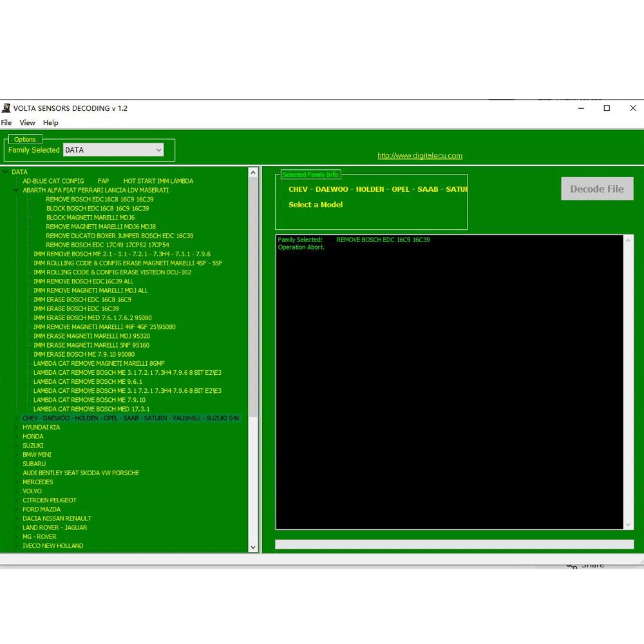Viewport: 644px width, 644px height.
Task: Select the IMM ERASE BOSCH EDC 16C39 row
Action: point(76,308)
